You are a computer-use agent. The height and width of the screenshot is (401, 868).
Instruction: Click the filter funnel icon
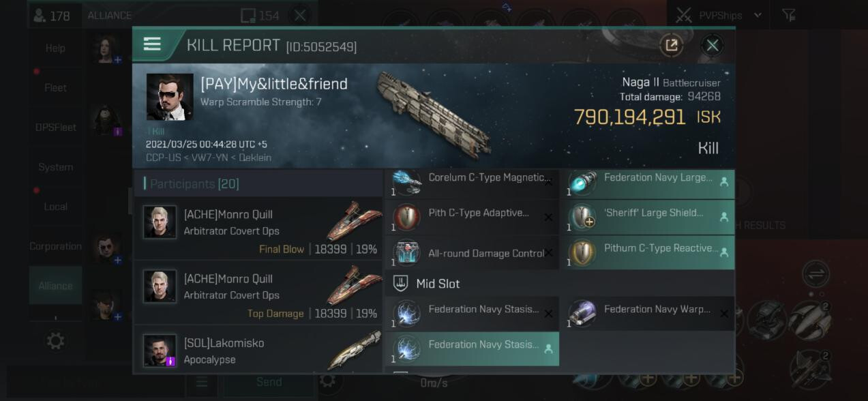coord(789,15)
